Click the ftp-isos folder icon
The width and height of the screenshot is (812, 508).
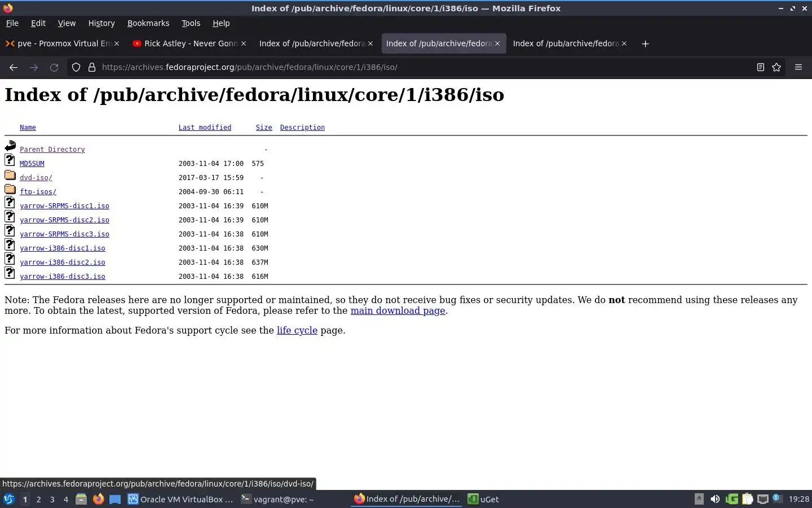coord(10,189)
